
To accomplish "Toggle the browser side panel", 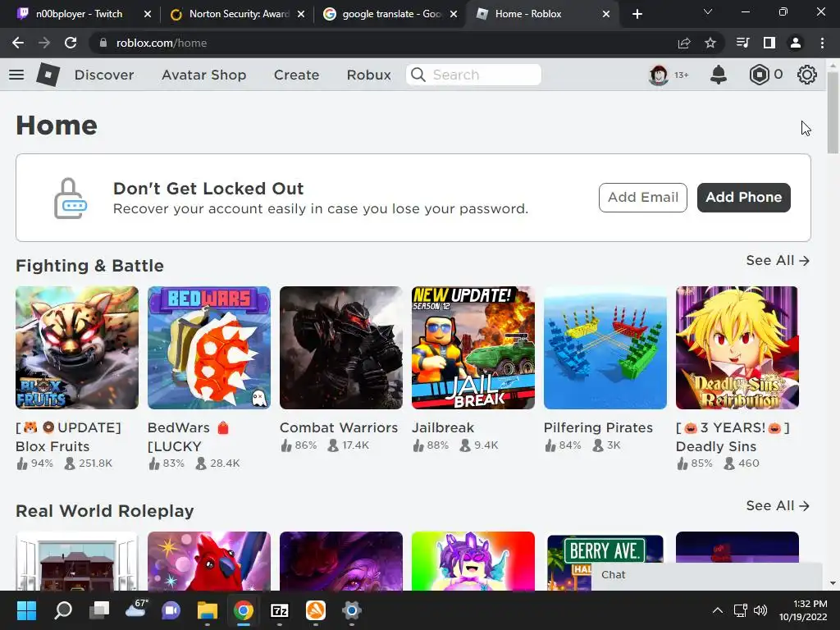I will tap(769, 43).
